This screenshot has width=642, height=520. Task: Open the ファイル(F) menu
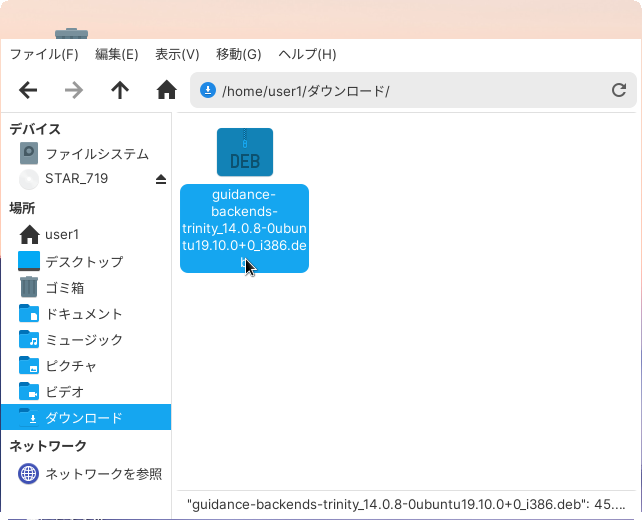(x=44, y=54)
